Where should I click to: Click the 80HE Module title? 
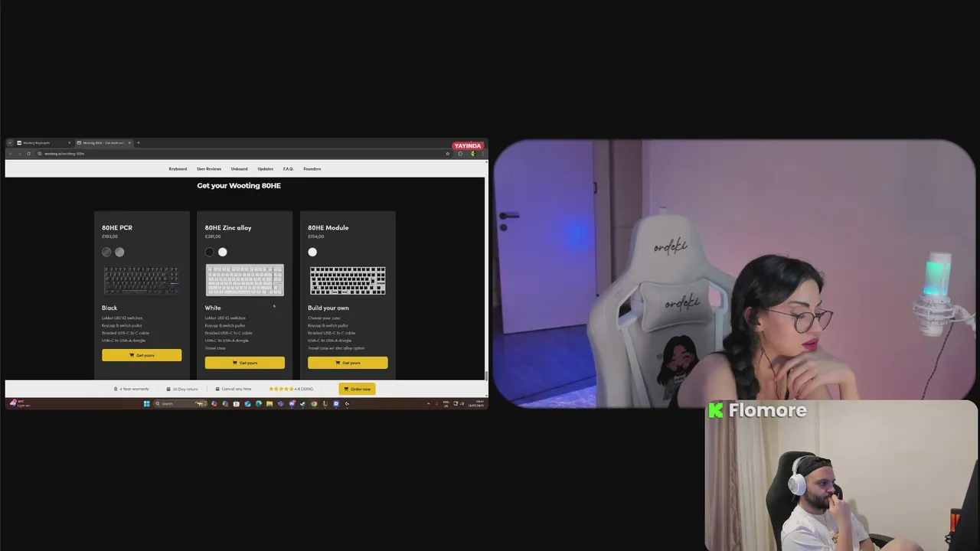(328, 227)
